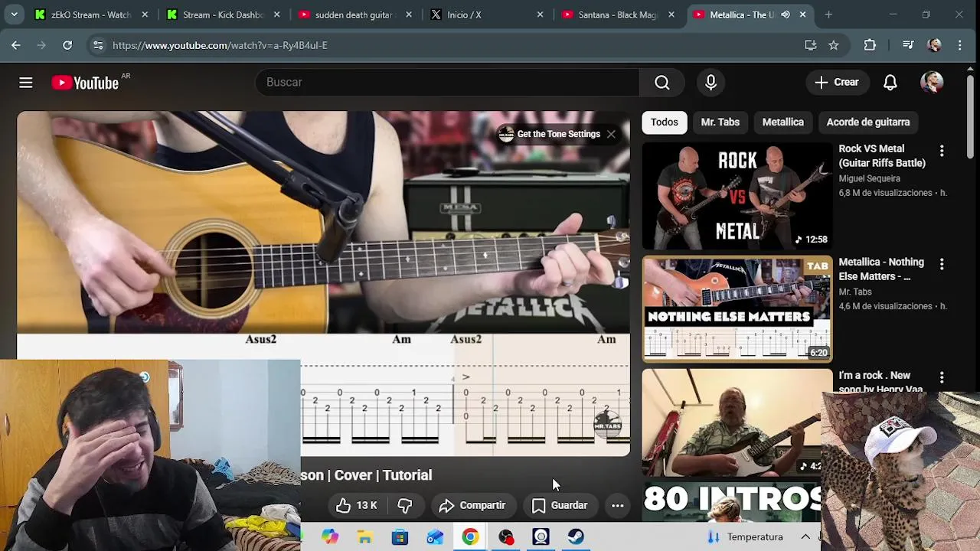Select the Todos filter chip

[665, 122]
